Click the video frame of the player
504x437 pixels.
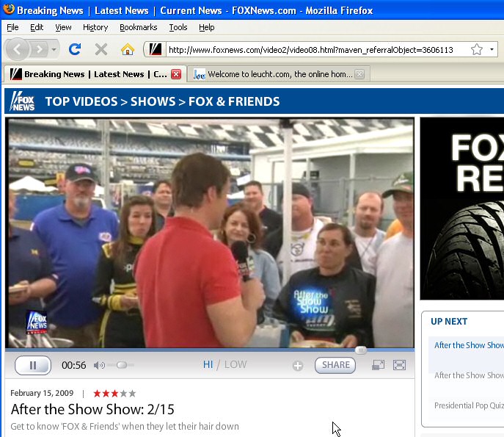click(x=211, y=232)
